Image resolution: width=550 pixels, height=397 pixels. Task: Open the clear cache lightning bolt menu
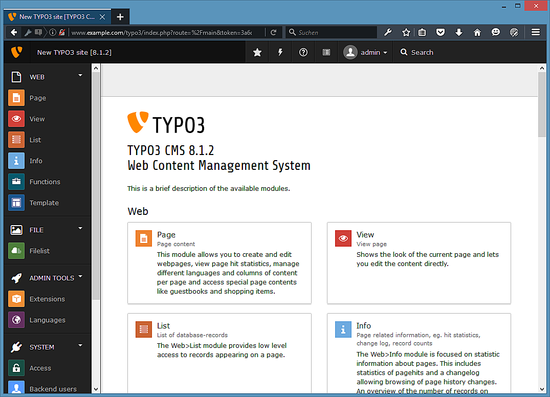point(280,52)
